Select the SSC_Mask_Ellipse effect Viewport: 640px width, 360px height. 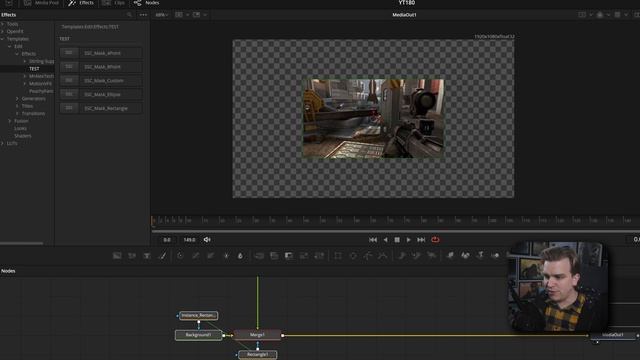[101, 94]
